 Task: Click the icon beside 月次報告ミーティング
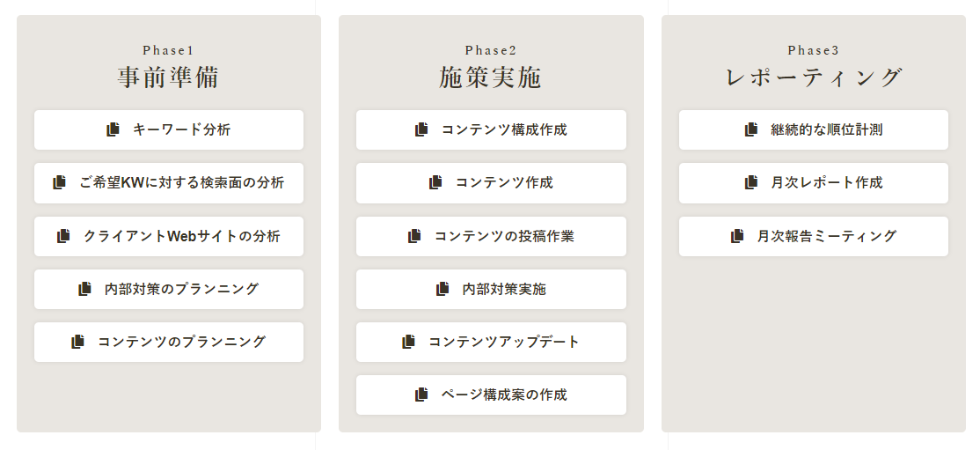(737, 236)
